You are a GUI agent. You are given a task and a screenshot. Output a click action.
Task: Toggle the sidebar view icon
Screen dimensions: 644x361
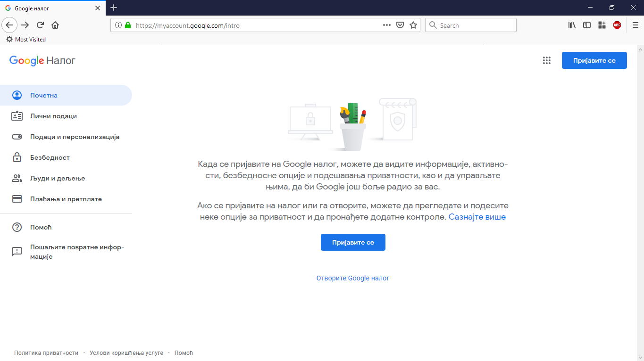[x=587, y=25]
